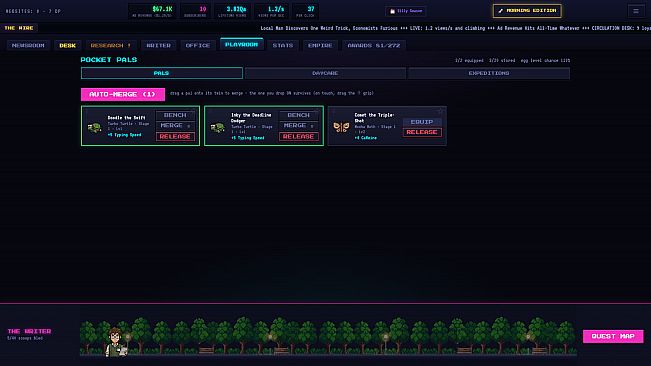Click the Silly Season event badge
The height and width of the screenshot is (366, 651).
coord(406,11)
